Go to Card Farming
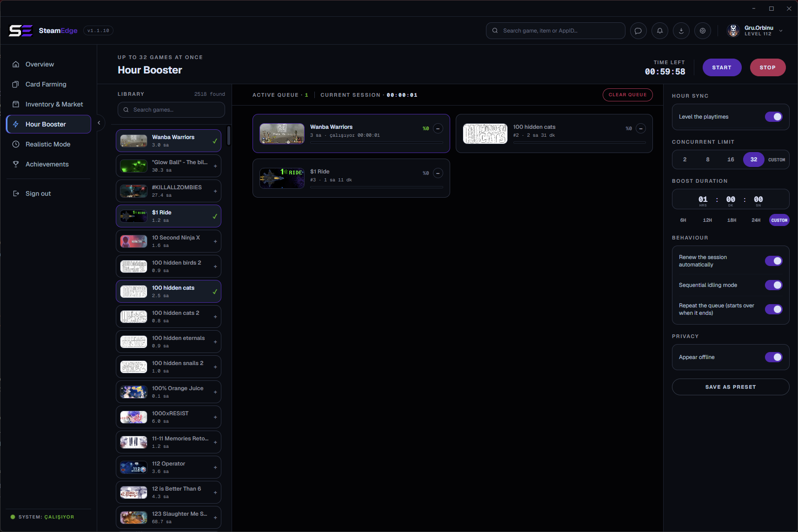Viewport: 798px width, 532px height. [x=48, y=84]
